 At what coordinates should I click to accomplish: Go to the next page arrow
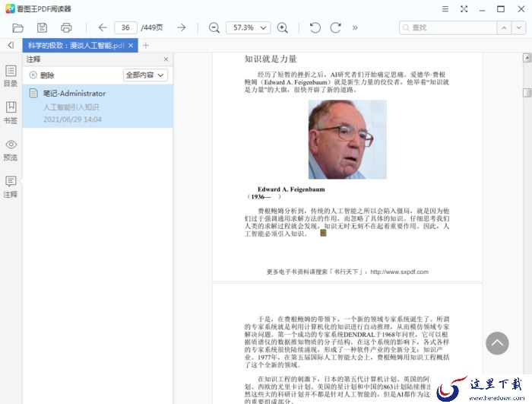click(182, 27)
